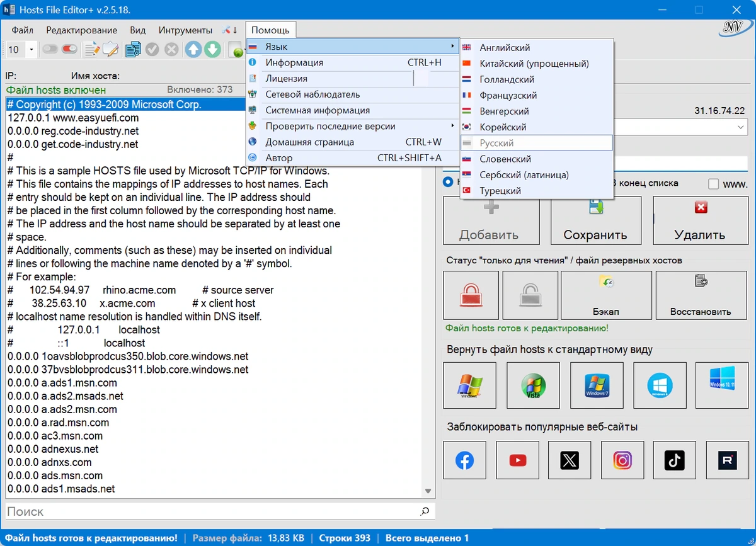Click the Бэкап button
Image resolution: width=756 pixels, height=546 pixels.
[x=606, y=295]
